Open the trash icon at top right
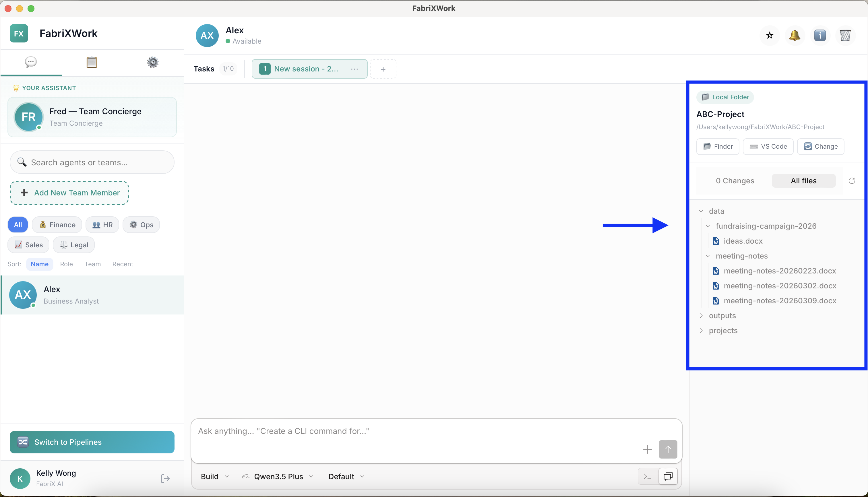The width and height of the screenshot is (868, 497). (845, 35)
